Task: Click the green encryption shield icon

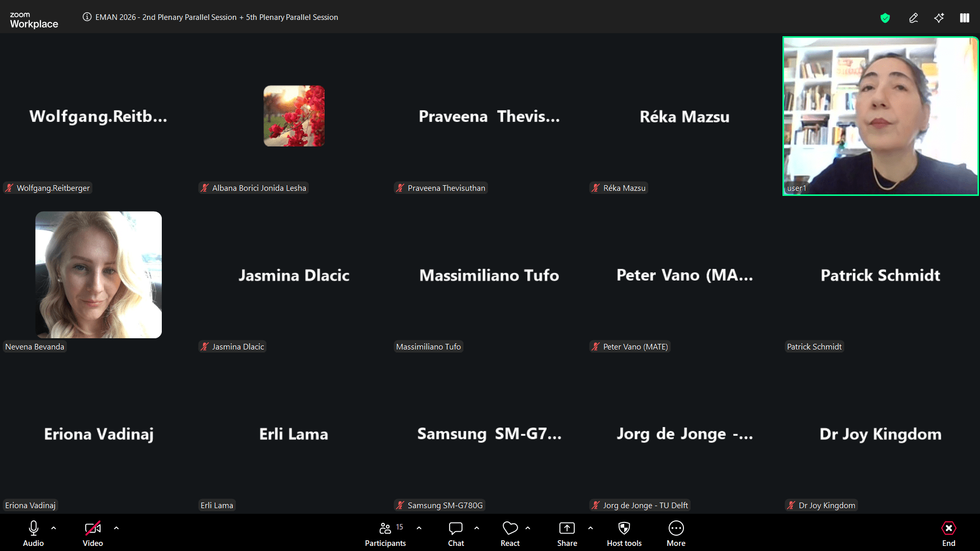Action: (x=885, y=18)
